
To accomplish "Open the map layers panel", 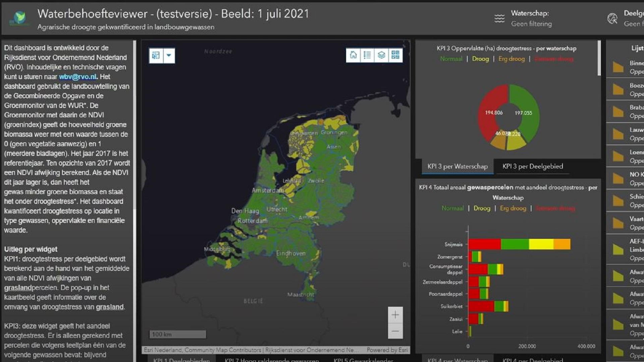I will tap(381, 55).
